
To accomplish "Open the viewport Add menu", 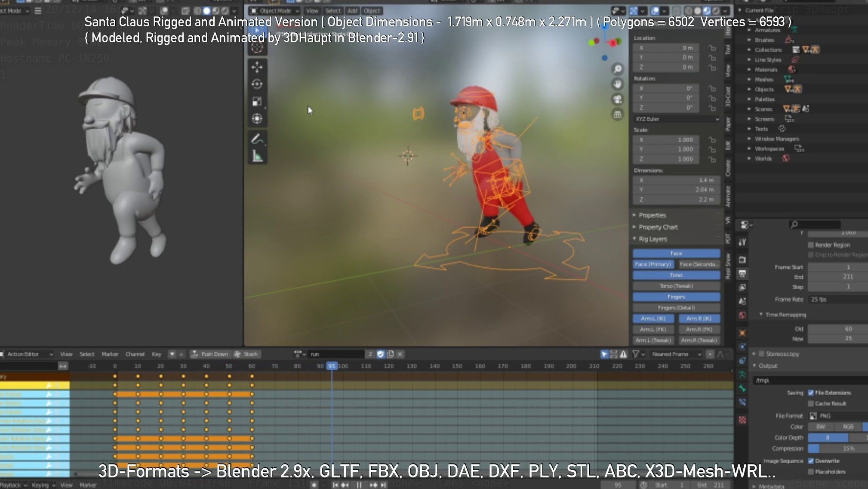I will pos(352,11).
